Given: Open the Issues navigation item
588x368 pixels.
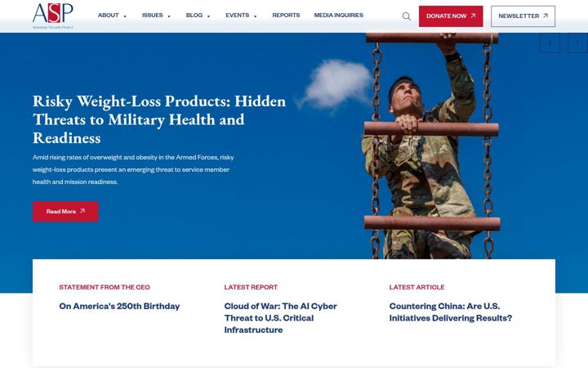Looking at the screenshot, I should point(152,16).
